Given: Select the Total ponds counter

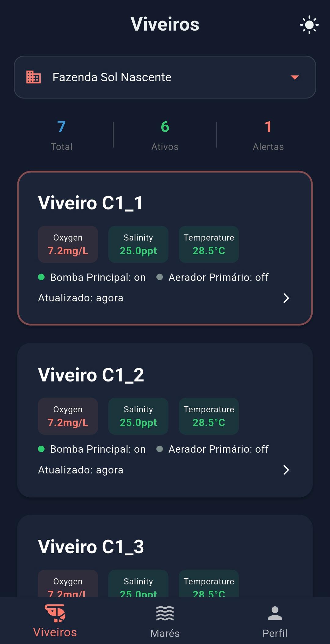Looking at the screenshot, I should 61,134.
